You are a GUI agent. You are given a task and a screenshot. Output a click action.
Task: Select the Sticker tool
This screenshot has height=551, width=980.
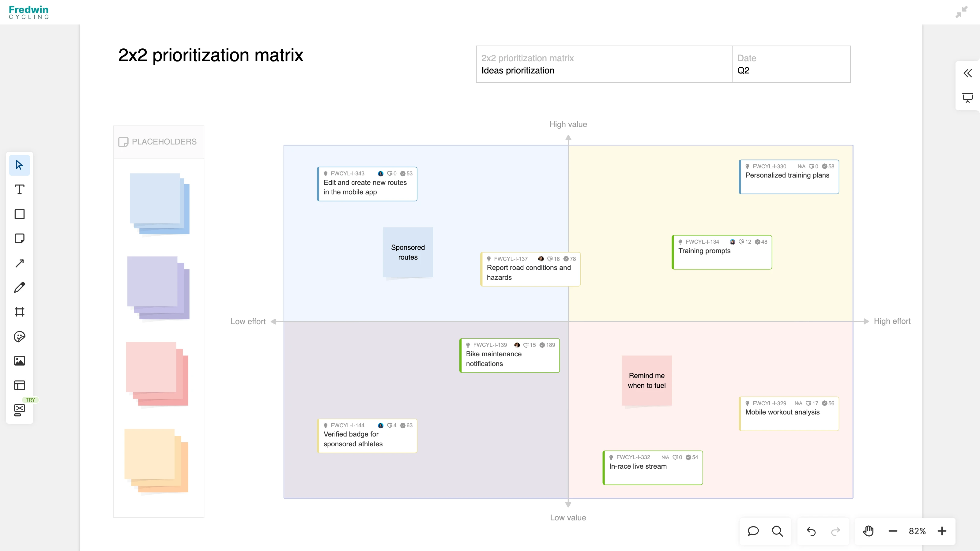point(19,337)
